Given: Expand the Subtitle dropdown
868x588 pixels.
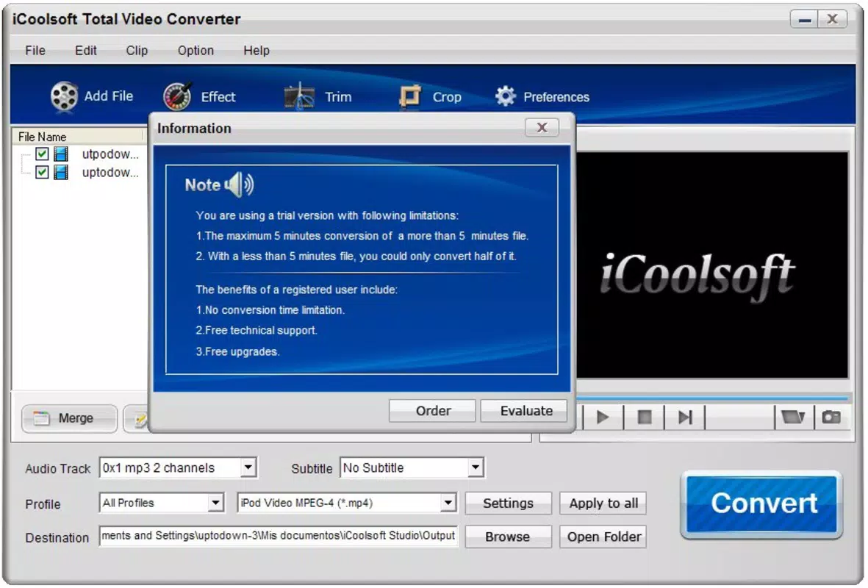Looking at the screenshot, I should pyautogui.click(x=475, y=468).
